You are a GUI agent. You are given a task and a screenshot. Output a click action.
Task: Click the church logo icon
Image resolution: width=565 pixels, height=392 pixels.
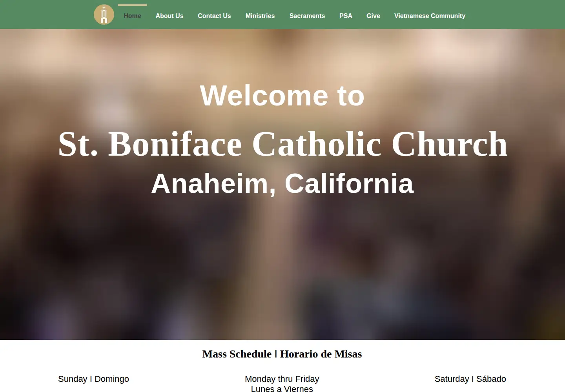(104, 15)
